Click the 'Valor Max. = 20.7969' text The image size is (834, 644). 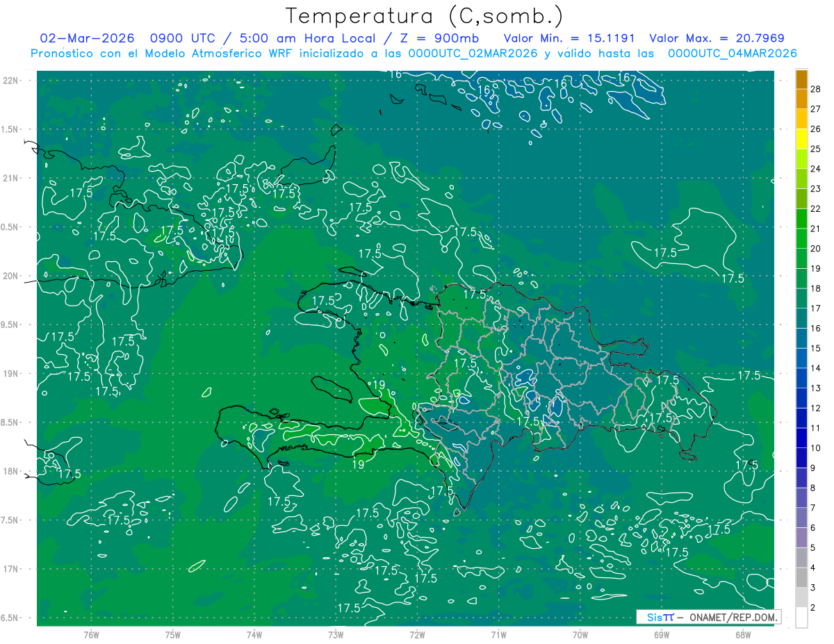(717, 38)
